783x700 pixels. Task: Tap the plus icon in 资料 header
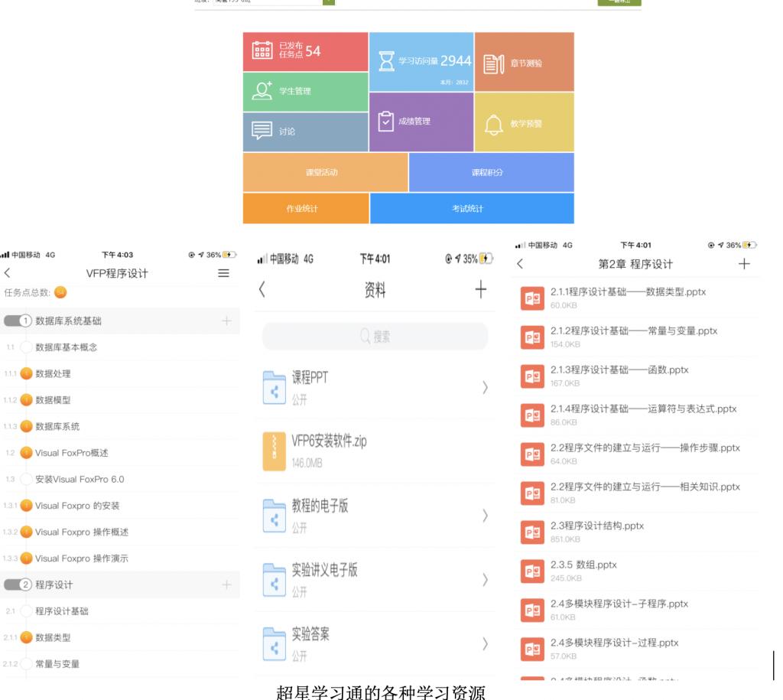480,291
